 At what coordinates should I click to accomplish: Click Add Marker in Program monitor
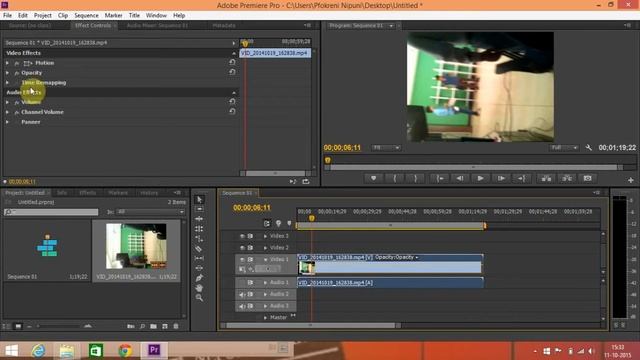point(373,178)
